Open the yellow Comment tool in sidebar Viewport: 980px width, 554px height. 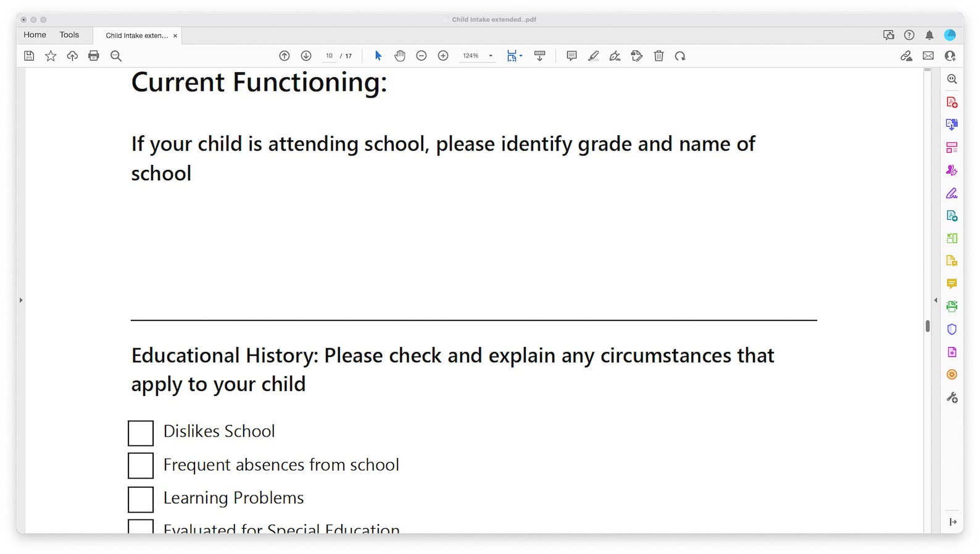click(x=952, y=283)
